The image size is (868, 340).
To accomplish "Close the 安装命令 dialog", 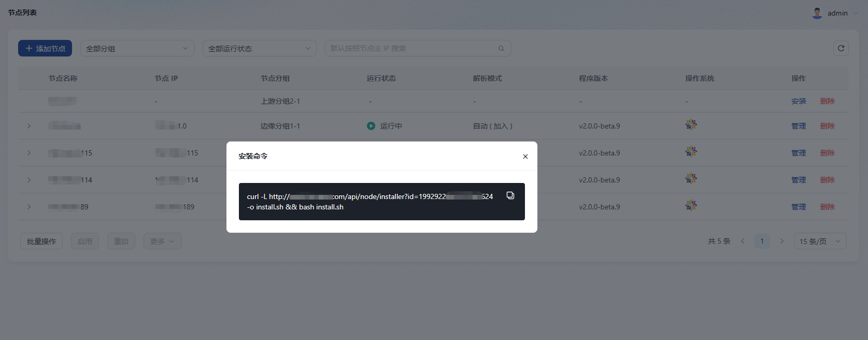I will (x=525, y=157).
